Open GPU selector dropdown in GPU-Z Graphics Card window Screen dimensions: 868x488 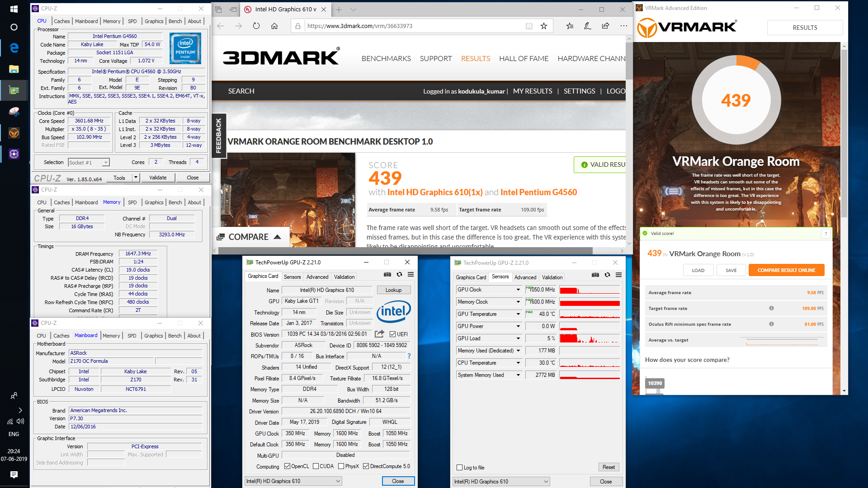pos(293,481)
